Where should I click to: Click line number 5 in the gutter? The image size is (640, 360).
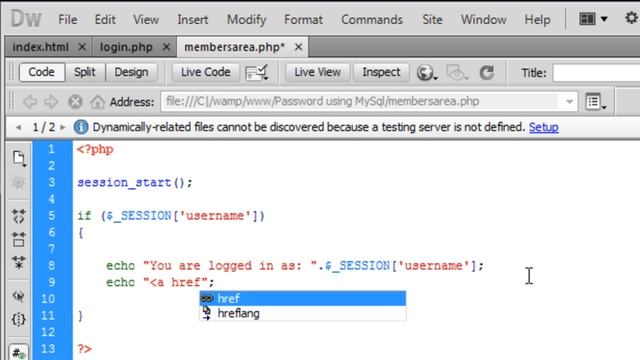pos(51,216)
